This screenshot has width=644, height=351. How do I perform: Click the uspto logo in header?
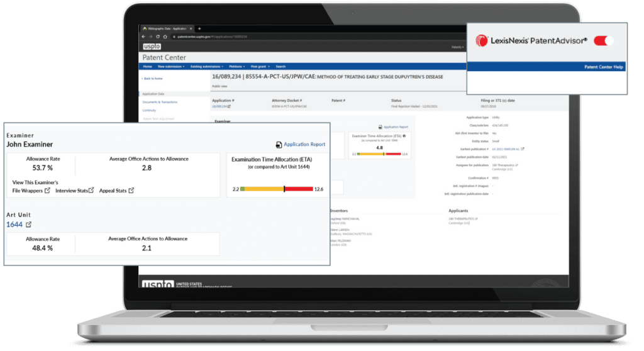pyautogui.click(x=152, y=47)
